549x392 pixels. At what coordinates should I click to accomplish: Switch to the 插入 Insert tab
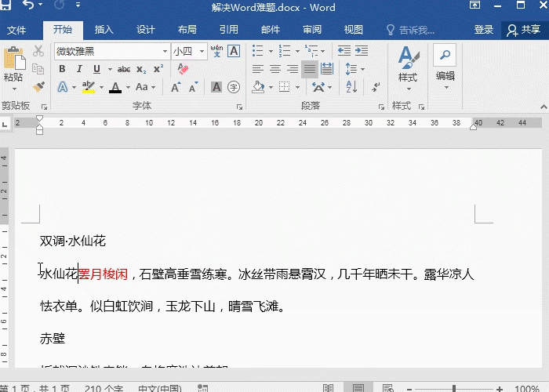coord(104,30)
